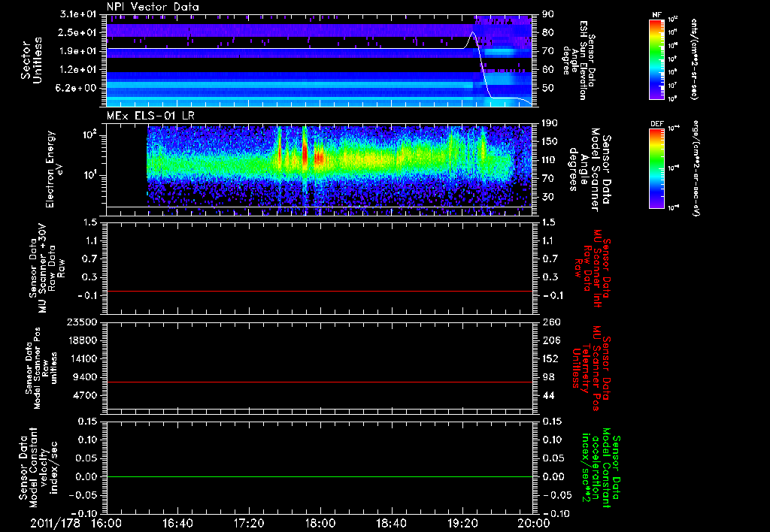Click the "19:20" time axis label
This screenshot has height=532, width=770.
click(x=462, y=523)
